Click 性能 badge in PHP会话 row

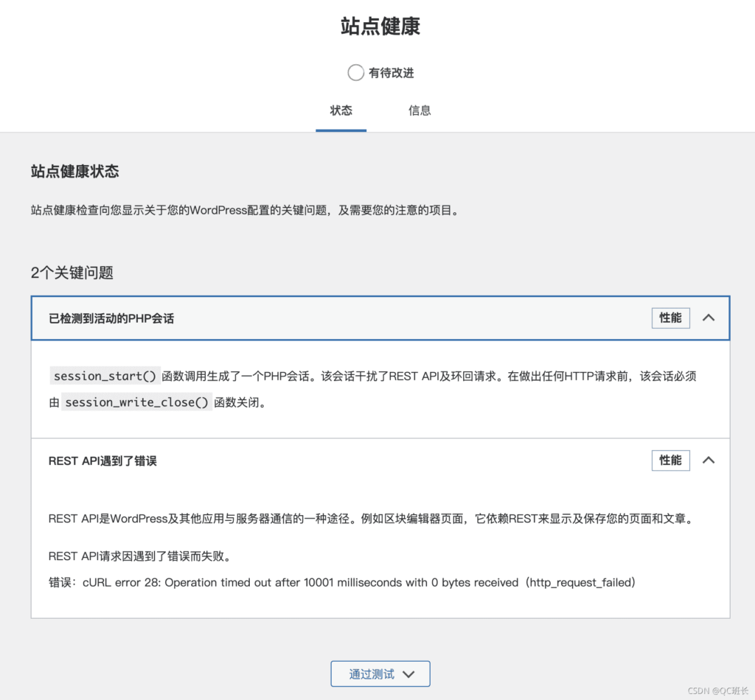point(670,318)
